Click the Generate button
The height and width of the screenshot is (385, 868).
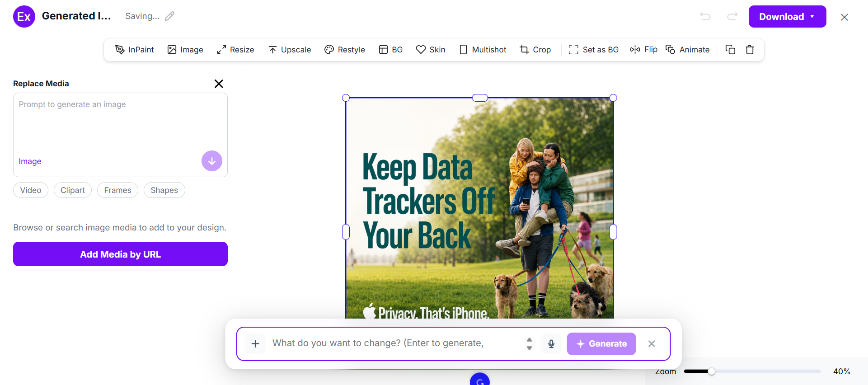tap(601, 344)
